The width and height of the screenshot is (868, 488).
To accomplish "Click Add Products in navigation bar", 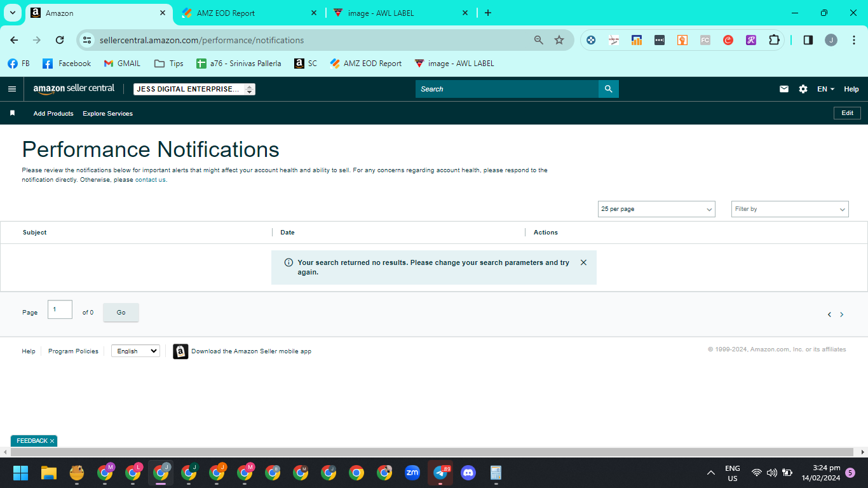I will pos(53,113).
